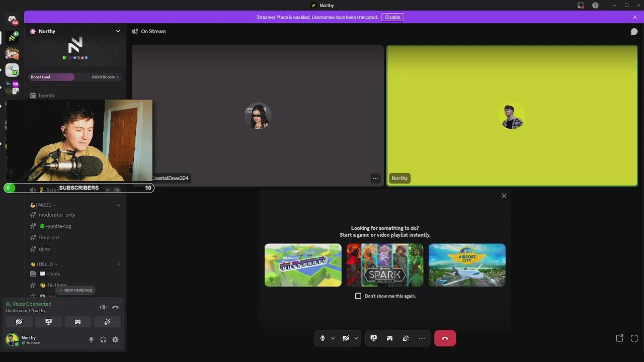Open more call options ellipsis

[422, 338]
